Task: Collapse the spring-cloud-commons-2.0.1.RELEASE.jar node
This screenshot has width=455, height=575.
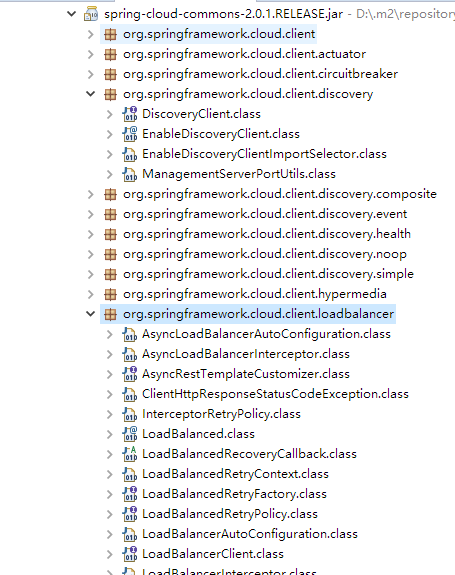Action: (71, 14)
